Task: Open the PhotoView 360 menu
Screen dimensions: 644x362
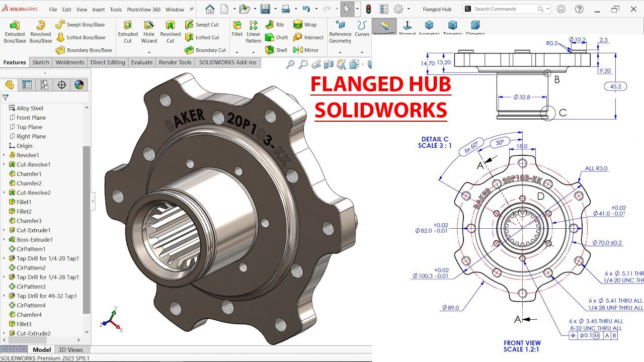Action: pos(143,10)
